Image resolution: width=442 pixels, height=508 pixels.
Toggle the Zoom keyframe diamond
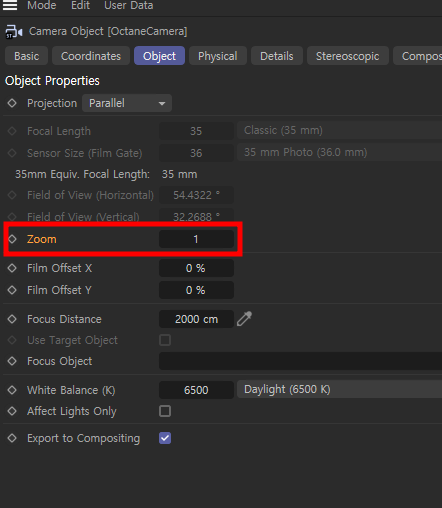click(x=12, y=239)
